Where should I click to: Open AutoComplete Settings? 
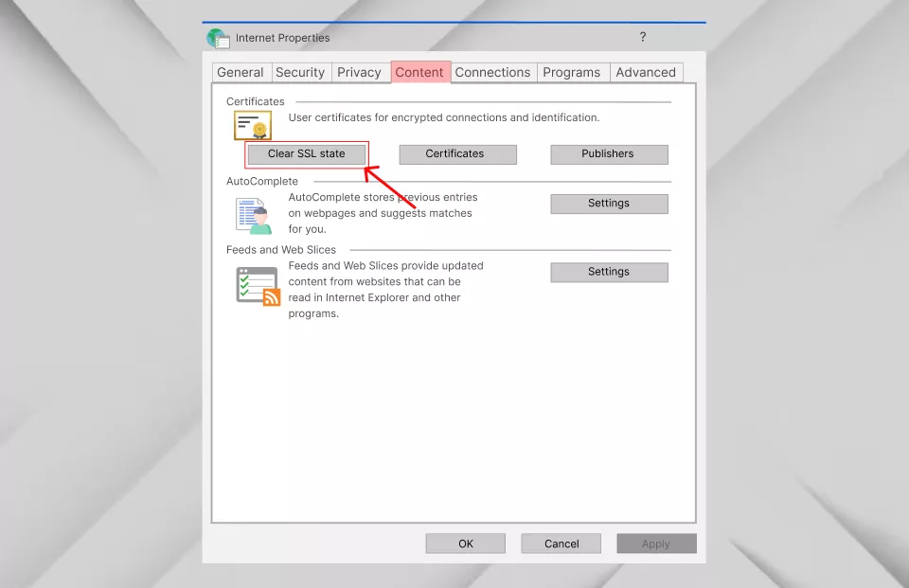coord(609,203)
